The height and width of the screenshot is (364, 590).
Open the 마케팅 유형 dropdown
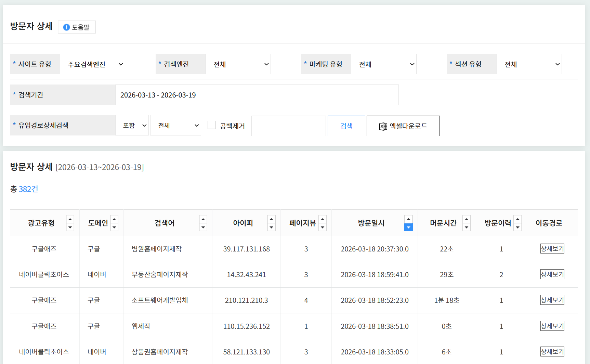(x=383, y=64)
